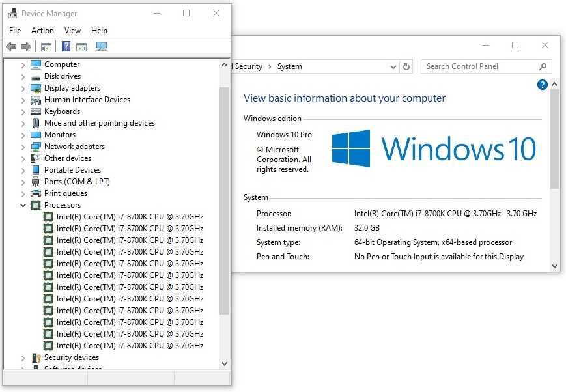566x392 pixels.
Task: Click the Processor value in System window
Action: point(446,214)
